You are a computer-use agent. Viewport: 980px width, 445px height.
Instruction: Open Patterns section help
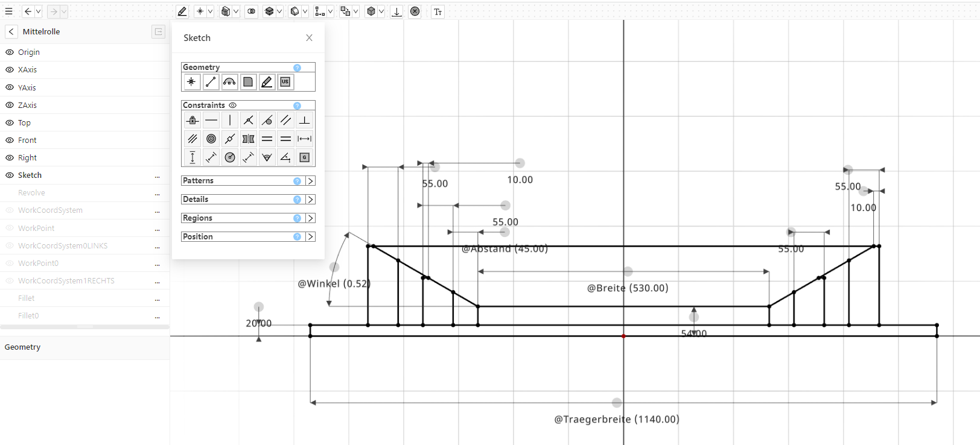tap(297, 181)
